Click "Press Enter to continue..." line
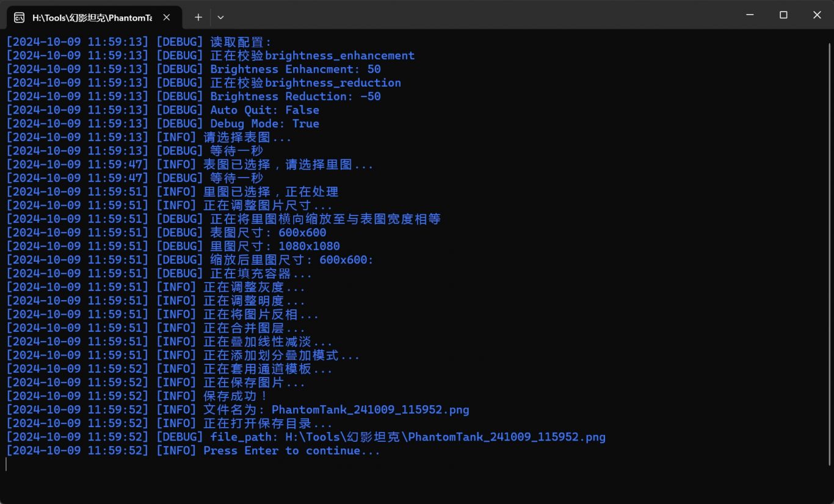834x504 pixels. [193, 451]
